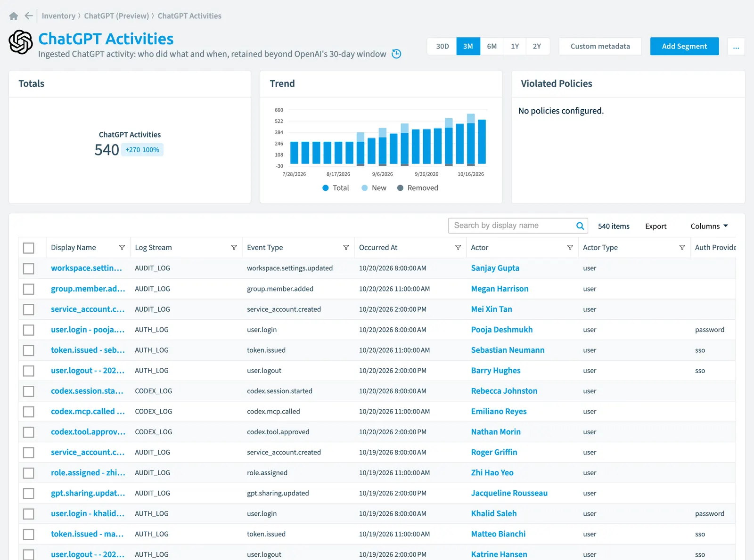Image resolution: width=754 pixels, height=560 pixels.
Task: Toggle the New legend marker
Action: (365, 188)
